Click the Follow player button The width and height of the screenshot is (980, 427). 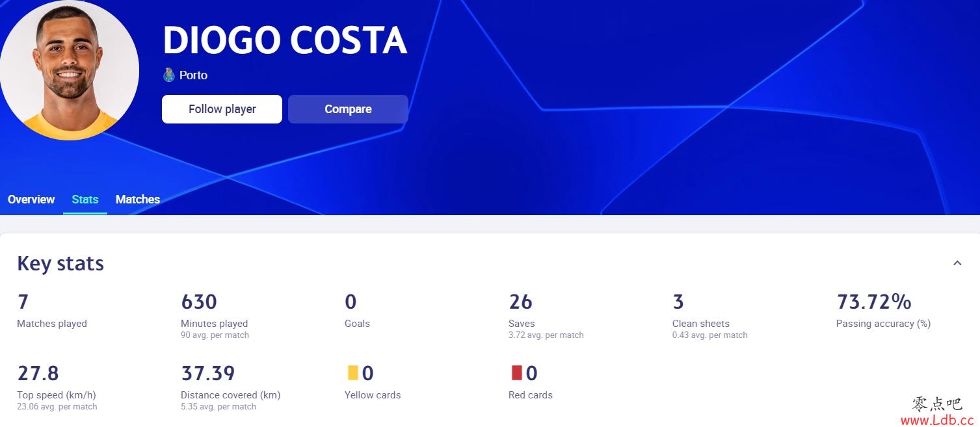click(x=222, y=109)
